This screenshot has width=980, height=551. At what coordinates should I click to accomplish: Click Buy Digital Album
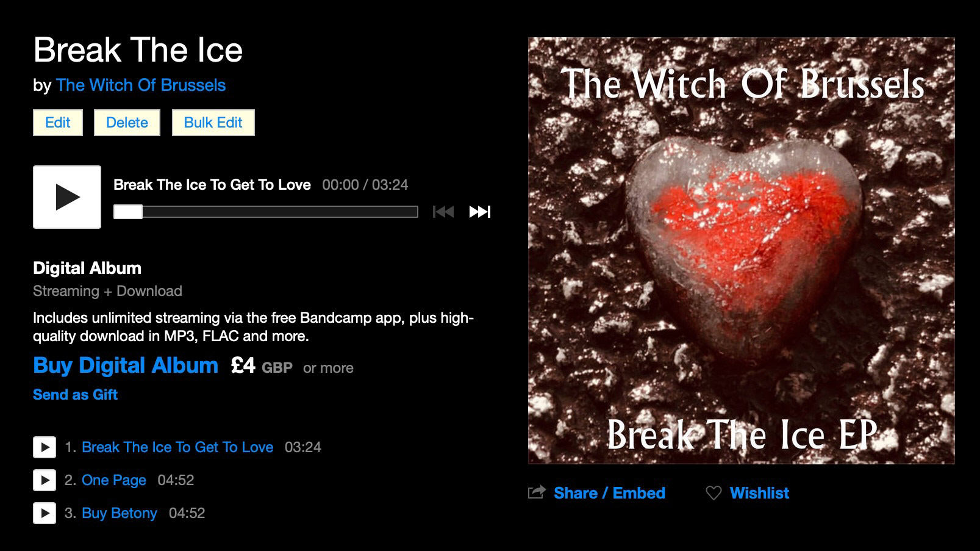pos(126,366)
